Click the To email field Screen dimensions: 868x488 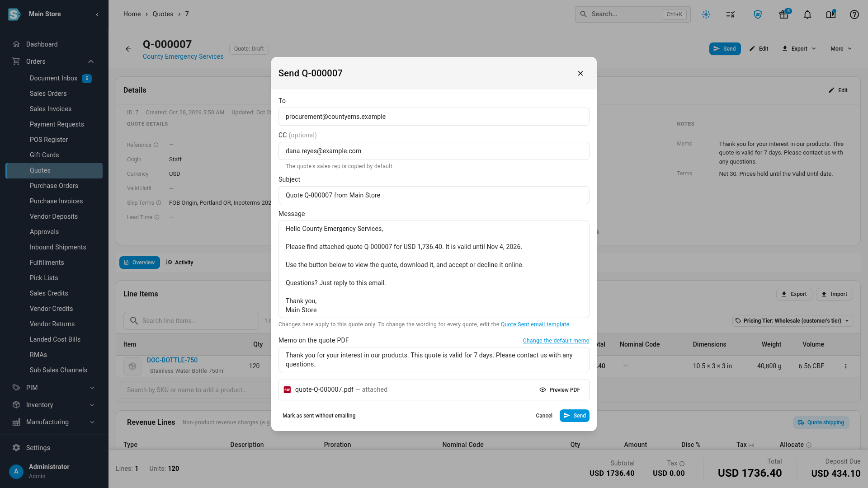tap(434, 117)
